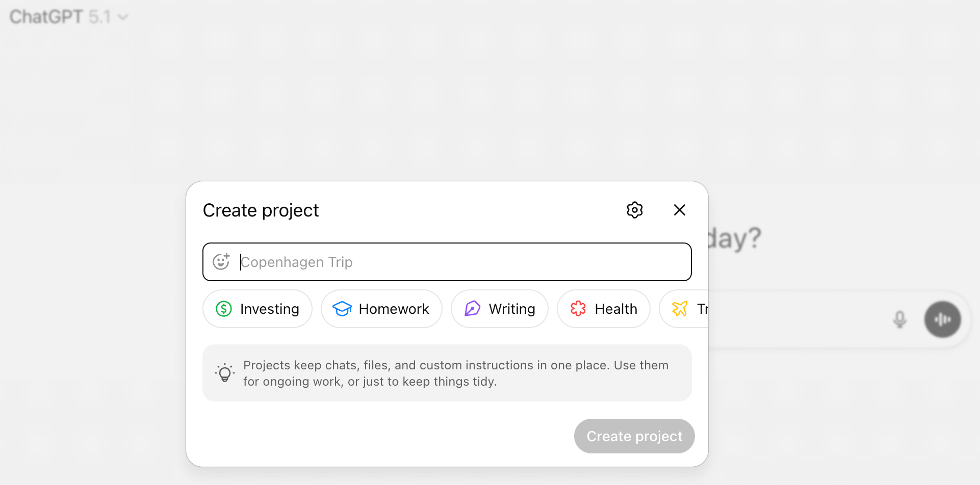Viewport: 980px width, 485px height.
Task: Click the Create project button
Action: point(634,436)
